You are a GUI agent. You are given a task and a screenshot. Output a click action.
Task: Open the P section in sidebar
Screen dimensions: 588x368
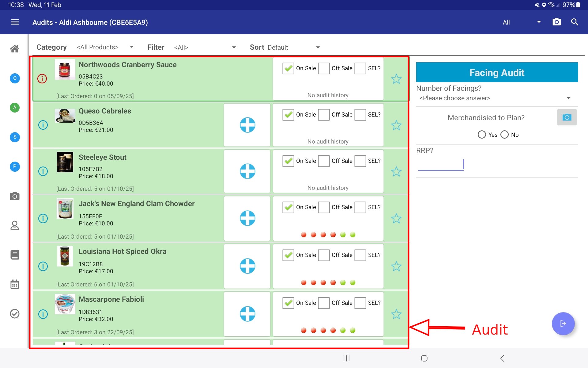pos(15,167)
